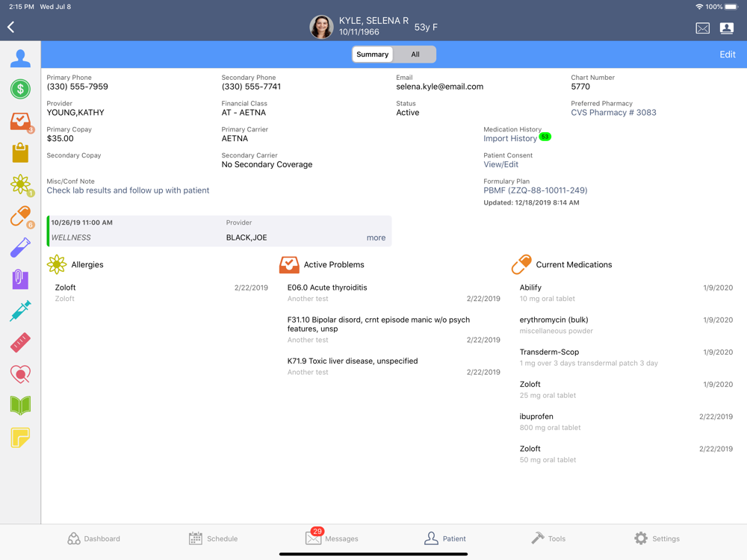The height and width of the screenshot is (560, 747).
Task: Tap the battery indicator in the status bar
Action: tap(731, 7)
